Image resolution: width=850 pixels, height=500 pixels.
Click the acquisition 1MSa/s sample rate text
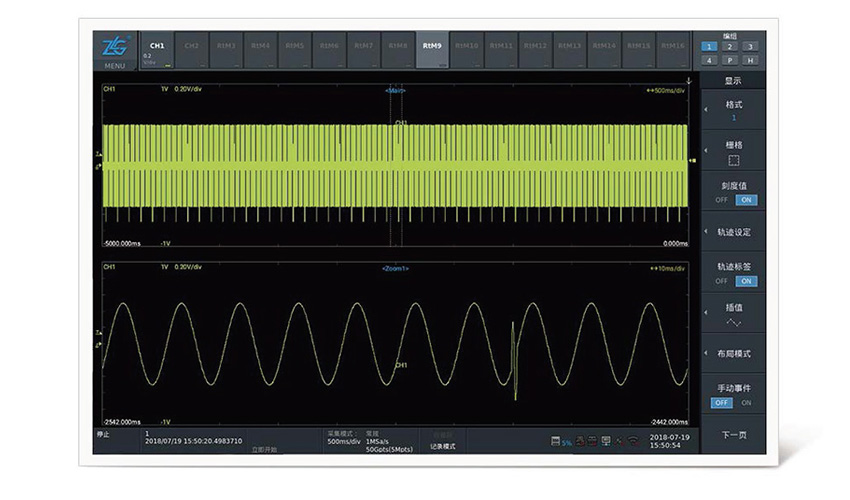click(x=377, y=441)
